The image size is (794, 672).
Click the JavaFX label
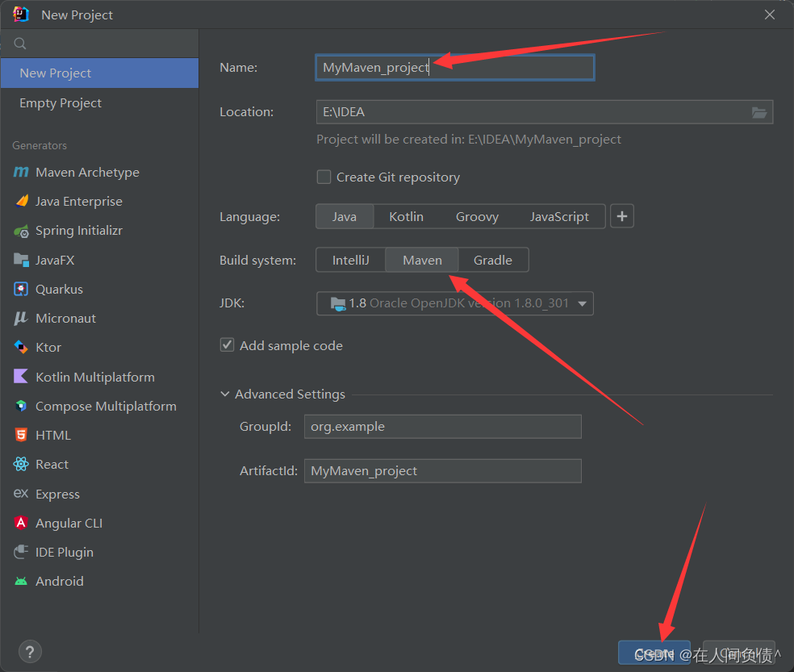[x=55, y=261]
